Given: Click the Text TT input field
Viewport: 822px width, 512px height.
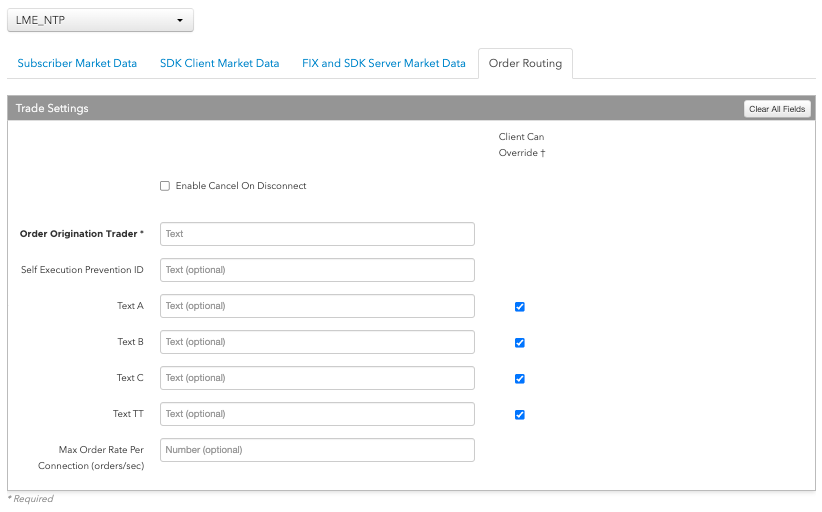Looking at the screenshot, I should tap(317, 414).
